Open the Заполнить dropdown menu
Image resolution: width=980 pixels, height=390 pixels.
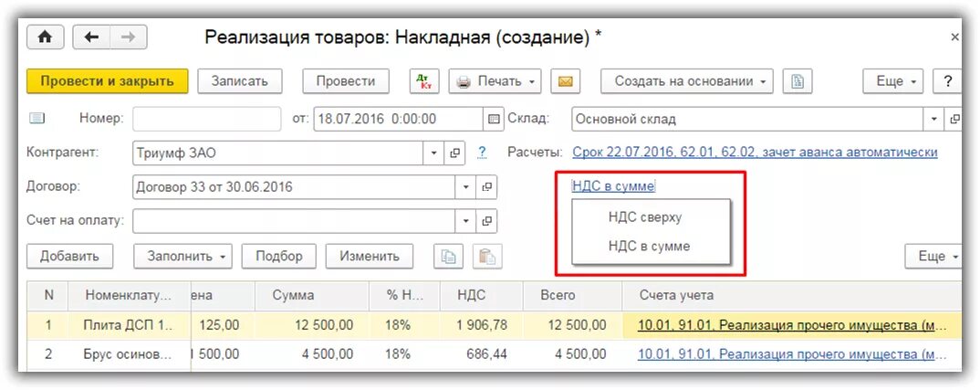tap(182, 256)
